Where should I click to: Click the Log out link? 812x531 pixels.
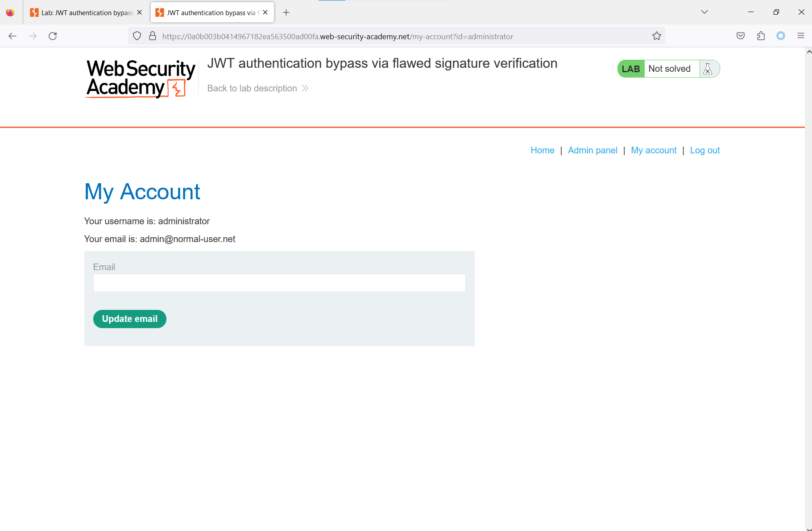(x=705, y=150)
